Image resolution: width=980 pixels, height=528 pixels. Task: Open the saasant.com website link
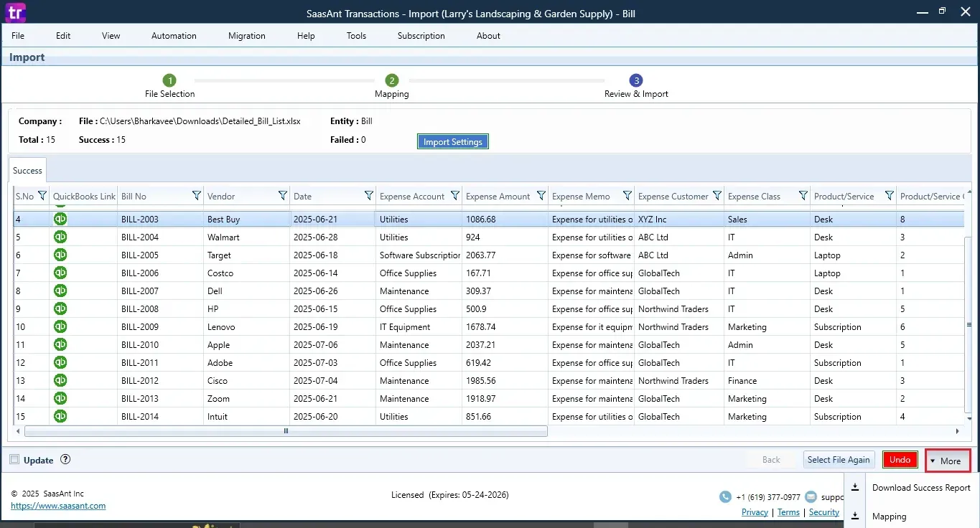coord(58,506)
